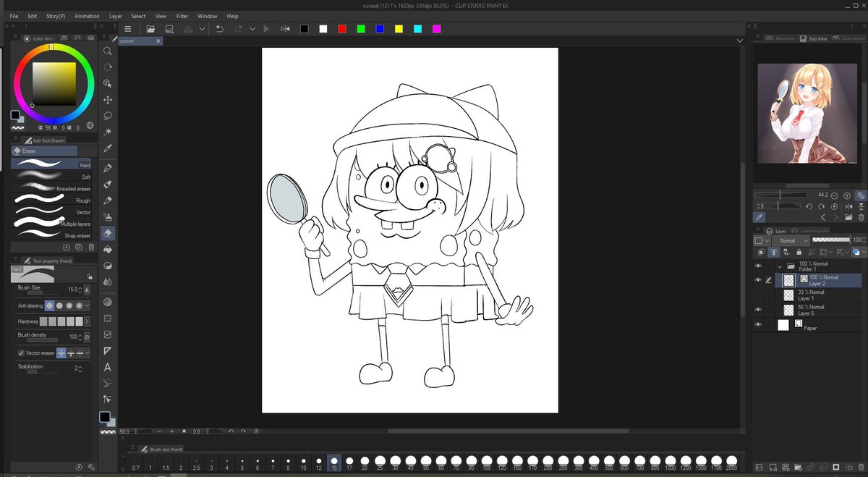Click the layer opacity slider
This screenshot has width=868, height=477.
[830, 240]
